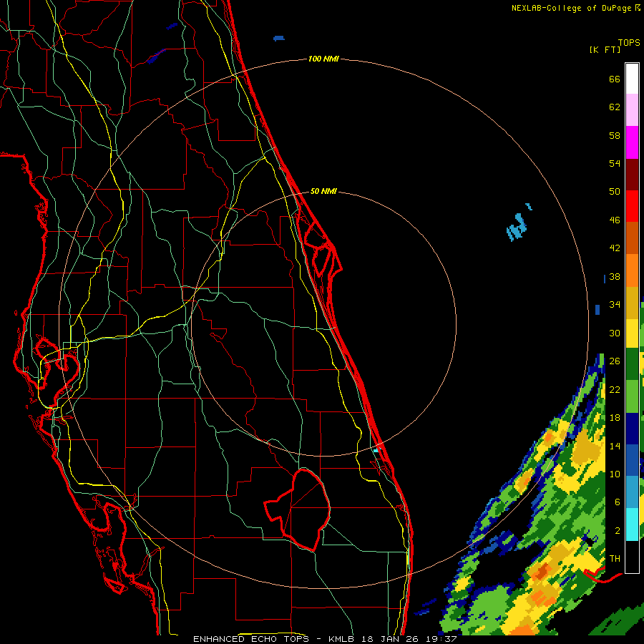This screenshot has height=644, width=644.
Task: Select the light orange legend swatch
Action: [x=632, y=270]
